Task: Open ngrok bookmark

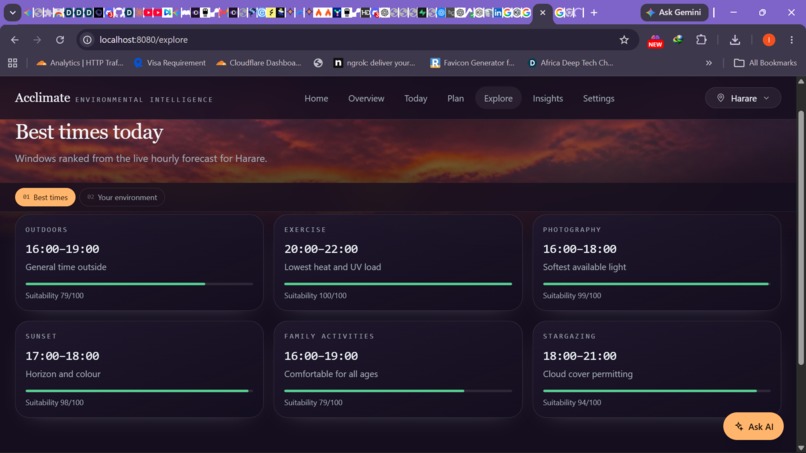Action: 374,63
